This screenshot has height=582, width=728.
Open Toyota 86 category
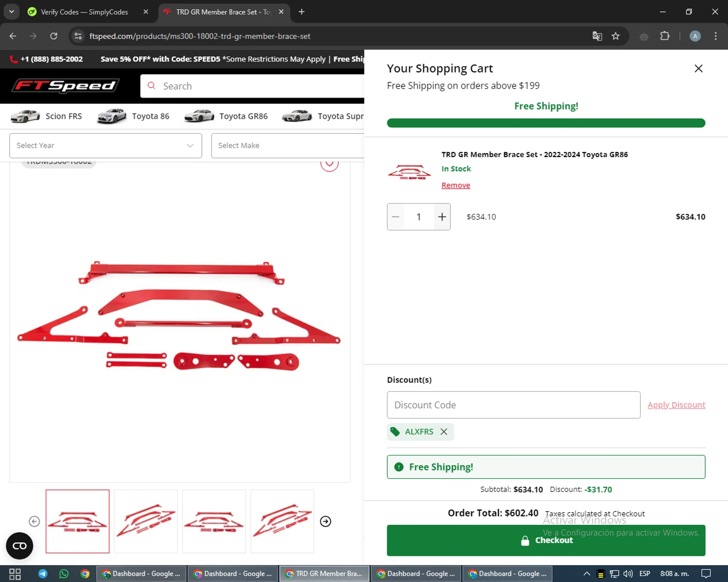click(x=133, y=116)
